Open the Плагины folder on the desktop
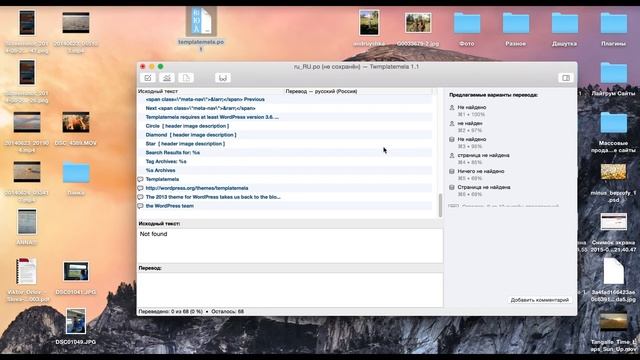The image size is (640, 360). (613, 24)
